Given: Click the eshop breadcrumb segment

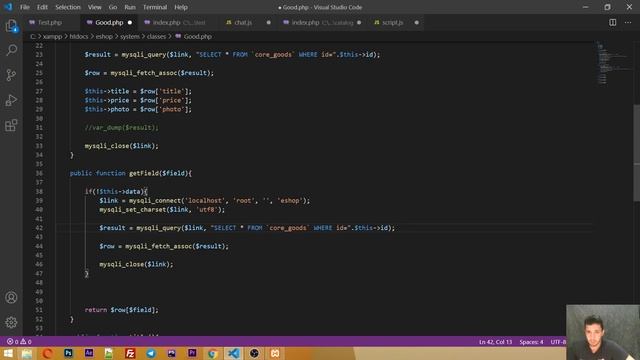Looking at the screenshot, I should tap(104, 36).
